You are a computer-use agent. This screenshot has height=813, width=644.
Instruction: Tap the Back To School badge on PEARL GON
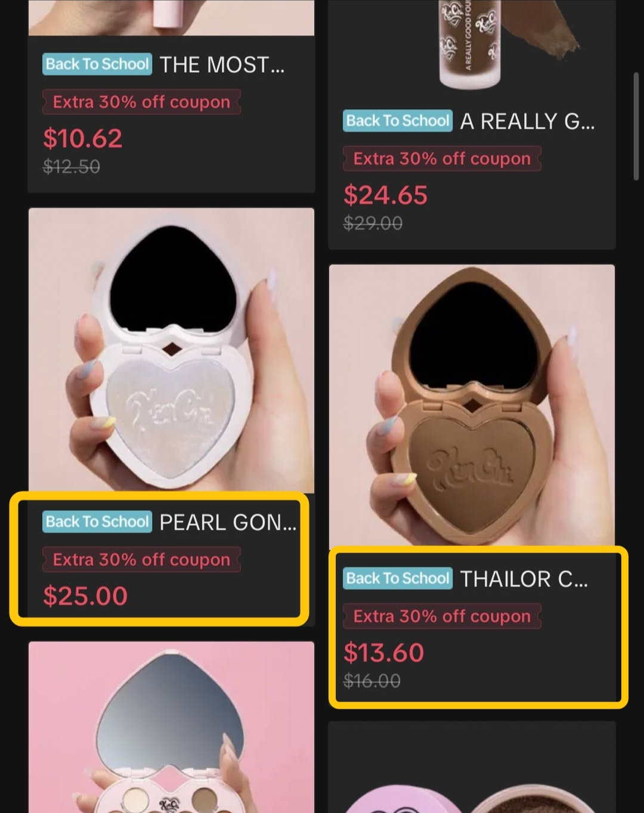(x=97, y=522)
